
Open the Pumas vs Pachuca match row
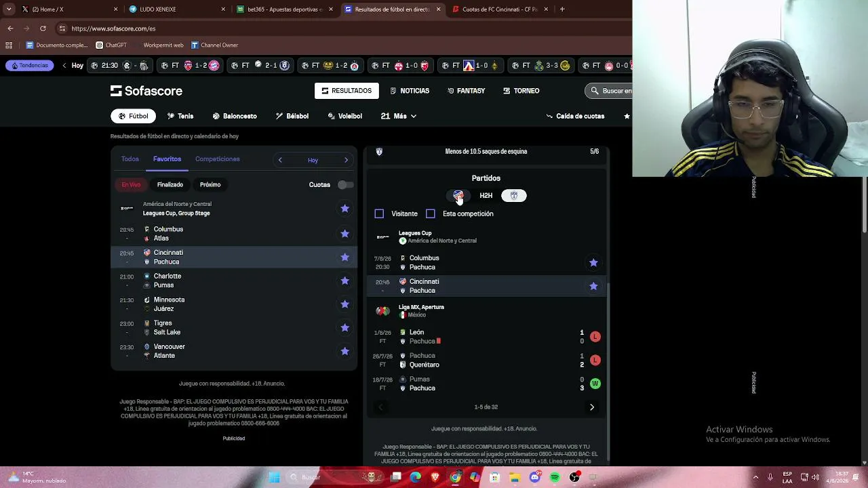coord(486,384)
